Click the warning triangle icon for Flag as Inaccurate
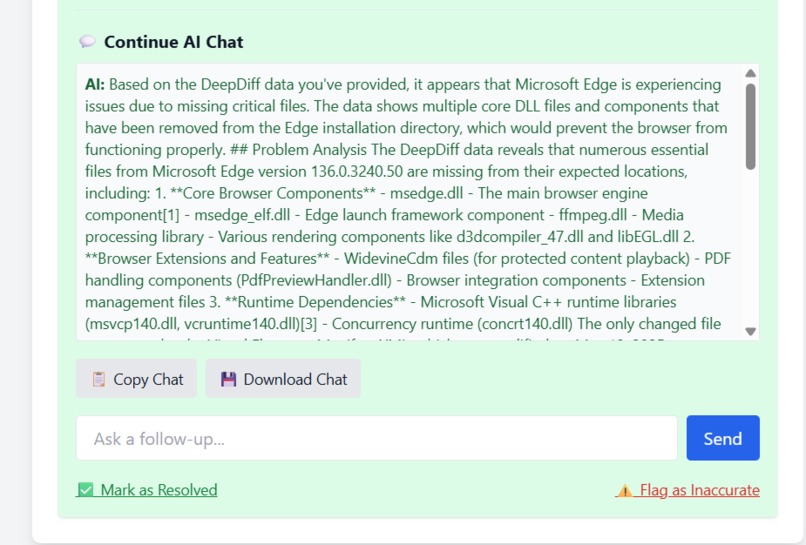This screenshot has width=806, height=545. [625, 490]
